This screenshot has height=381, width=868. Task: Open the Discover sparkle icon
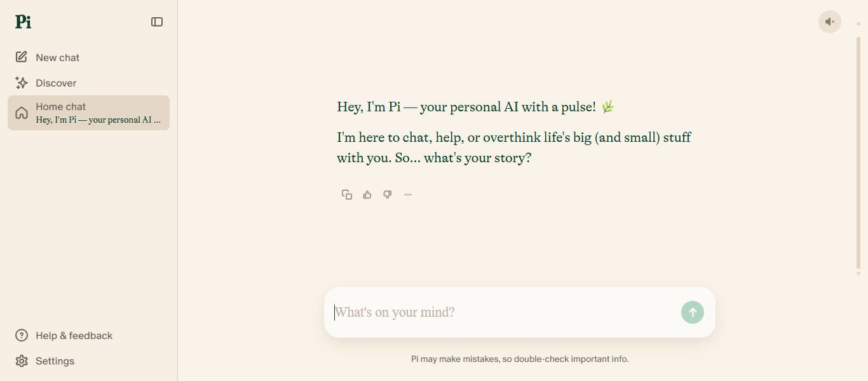point(22,83)
